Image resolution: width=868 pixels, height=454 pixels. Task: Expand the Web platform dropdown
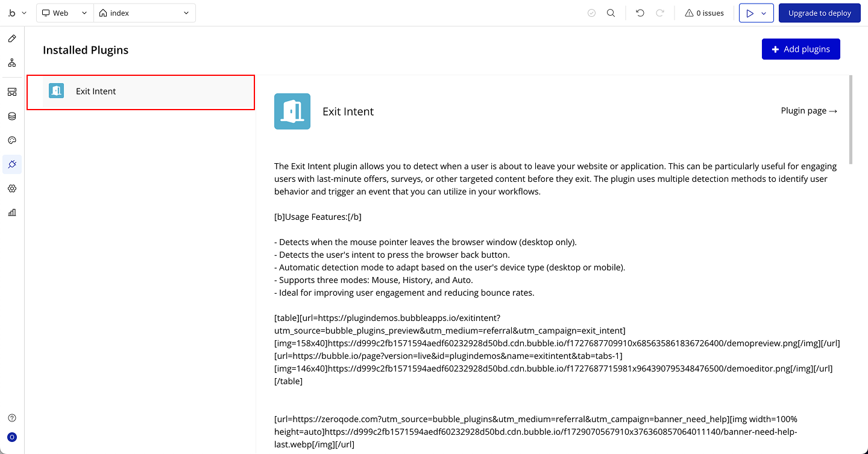pos(65,13)
